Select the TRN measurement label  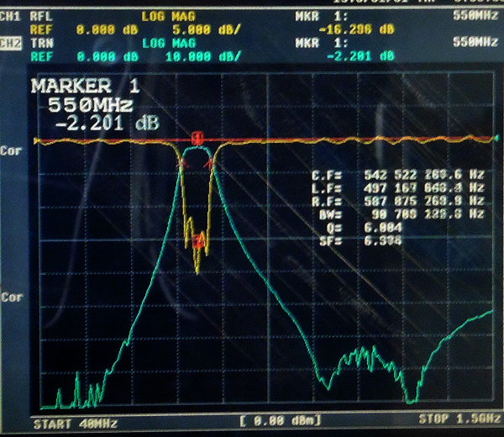click(40, 42)
